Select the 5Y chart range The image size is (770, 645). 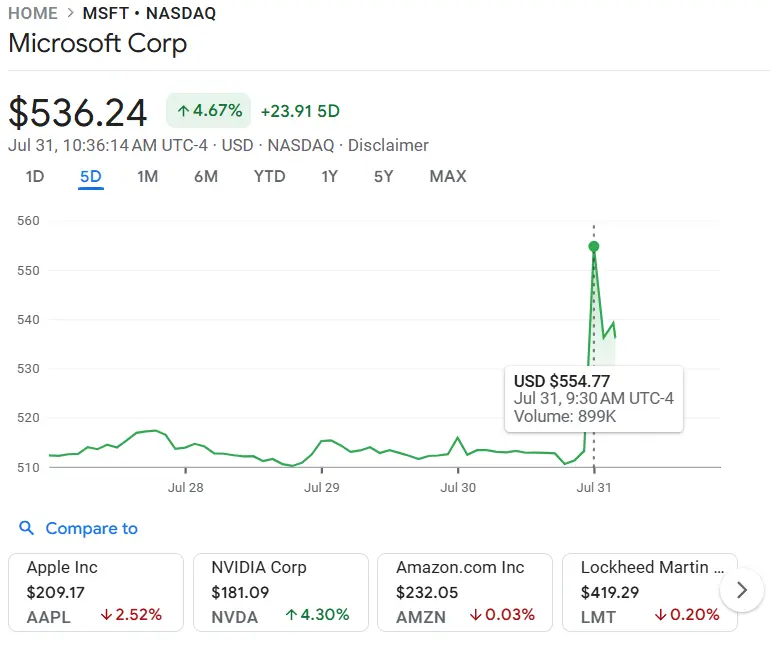point(383,177)
